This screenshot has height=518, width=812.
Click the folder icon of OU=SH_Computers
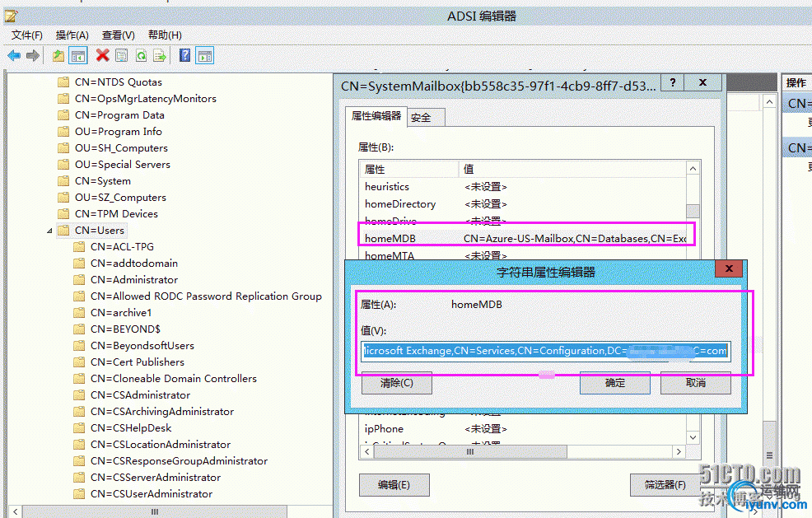63,147
